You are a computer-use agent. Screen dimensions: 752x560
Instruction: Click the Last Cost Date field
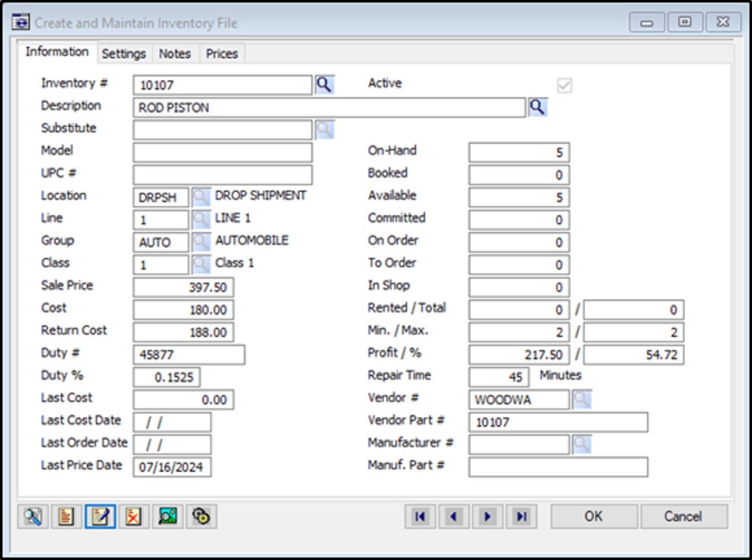click(172, 422)
